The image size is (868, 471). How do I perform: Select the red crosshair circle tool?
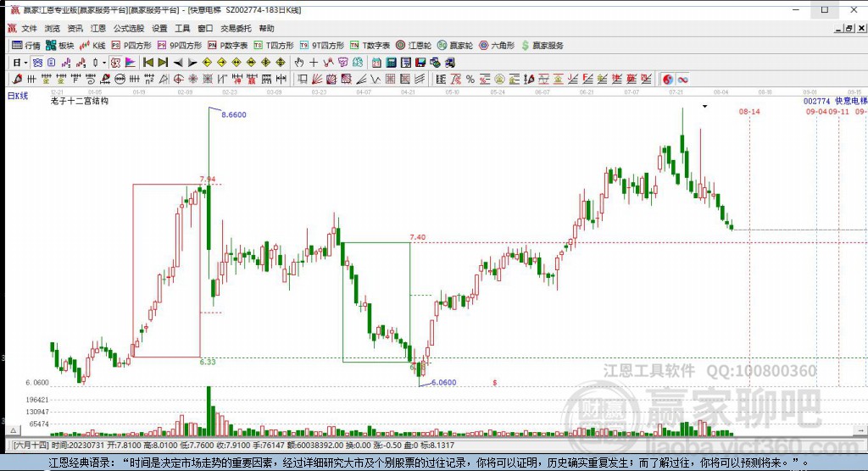click(x=178, y=79)
